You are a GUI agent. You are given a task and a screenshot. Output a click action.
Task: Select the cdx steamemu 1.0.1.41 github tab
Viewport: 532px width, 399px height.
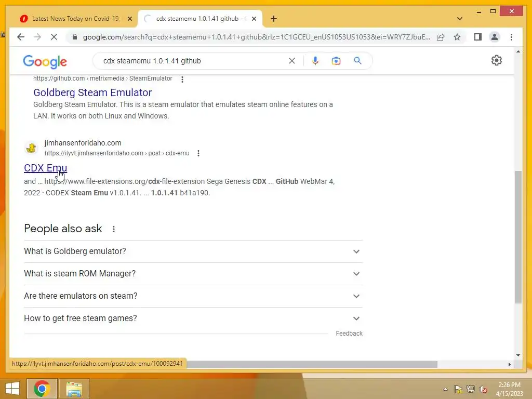tap(199, 19)
